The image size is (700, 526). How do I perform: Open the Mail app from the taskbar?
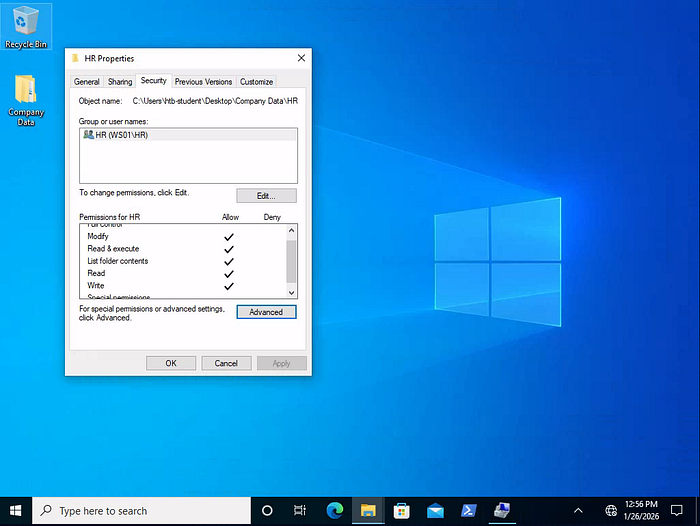(435, 510)
